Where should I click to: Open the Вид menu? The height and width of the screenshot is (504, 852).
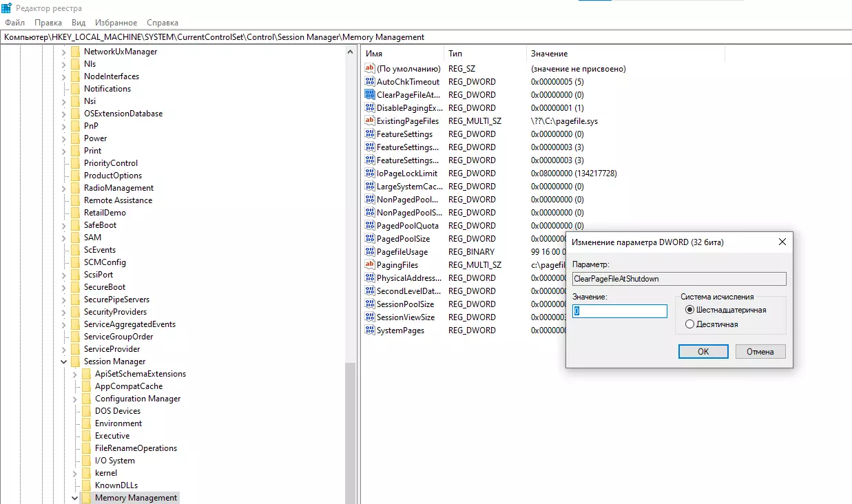(79, 23)
